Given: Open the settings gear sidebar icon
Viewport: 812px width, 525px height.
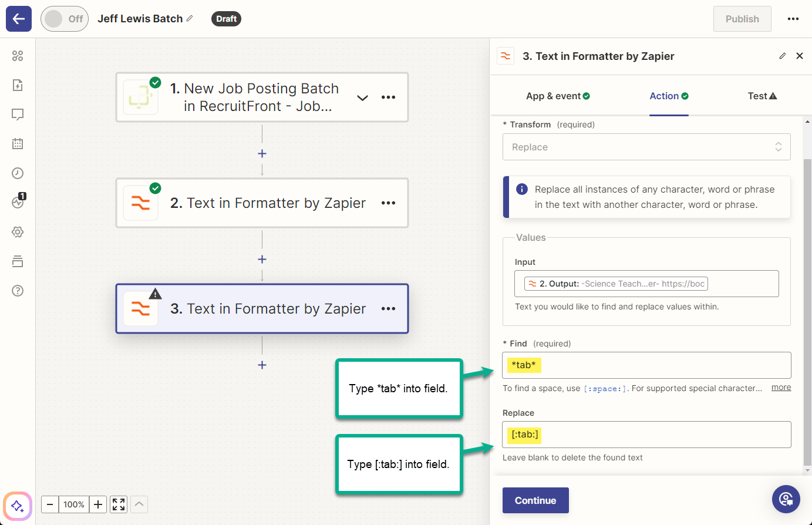Looking at the screenshot, I should 18,232.
